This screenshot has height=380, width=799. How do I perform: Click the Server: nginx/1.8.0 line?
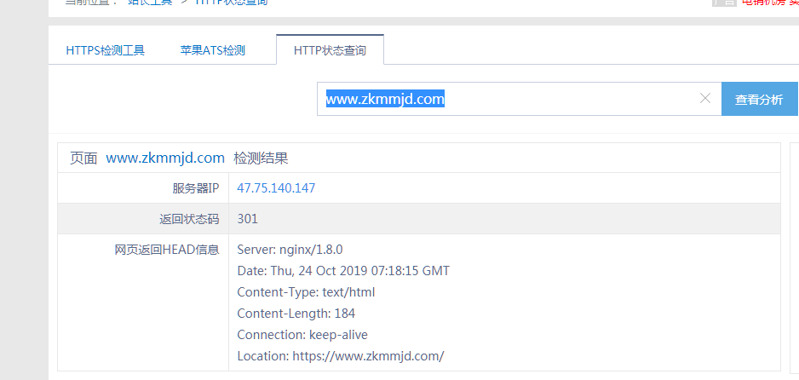pos(290,250)
